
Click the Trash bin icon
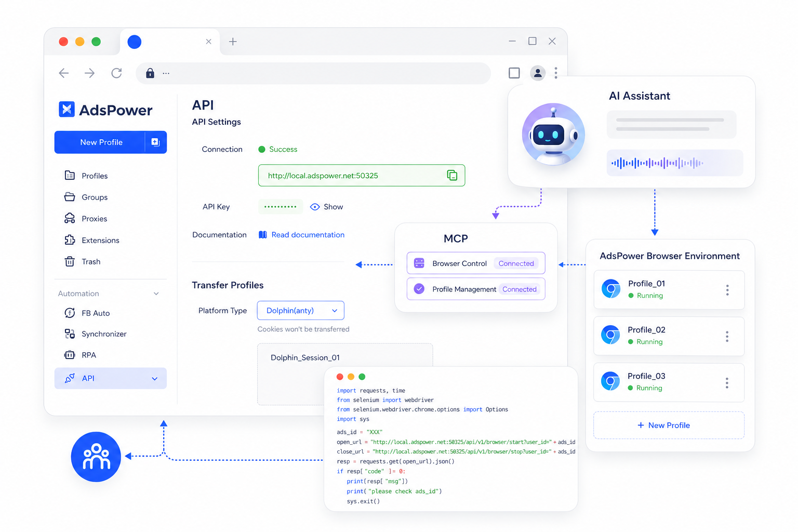[x=70, y=261]
